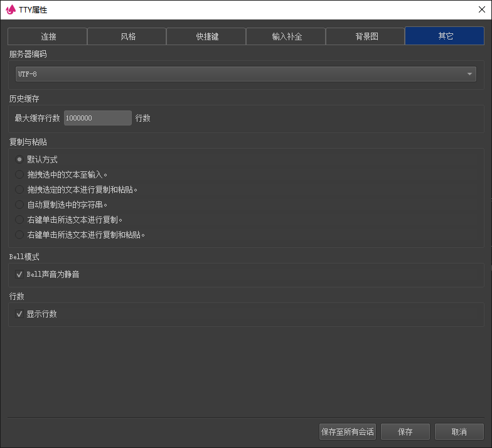Expand the 服务器编码 UTF-8 dropdown
492x448 pixels.
click(x=245, y=74)
